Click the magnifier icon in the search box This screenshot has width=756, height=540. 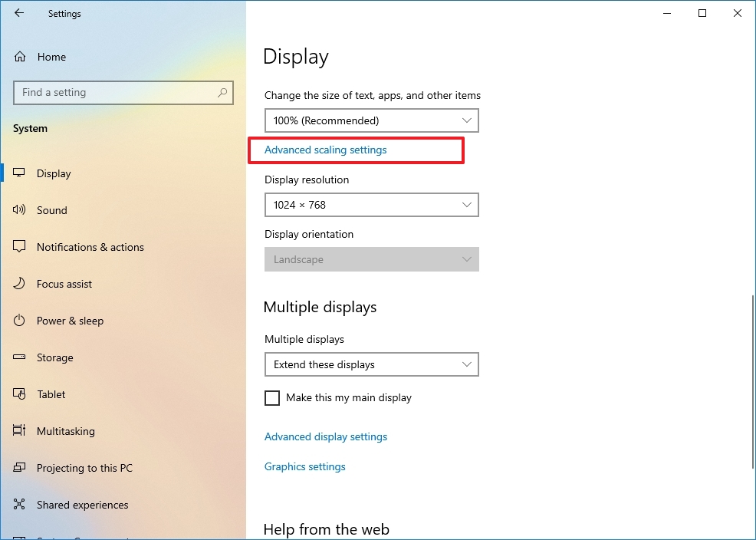tap(222, 92)
